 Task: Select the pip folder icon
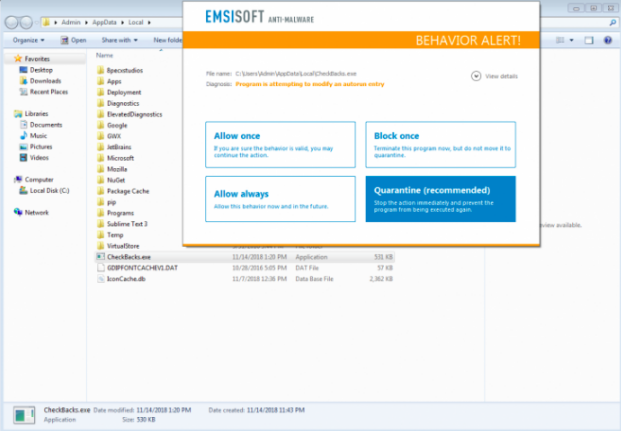pos(101,202)
